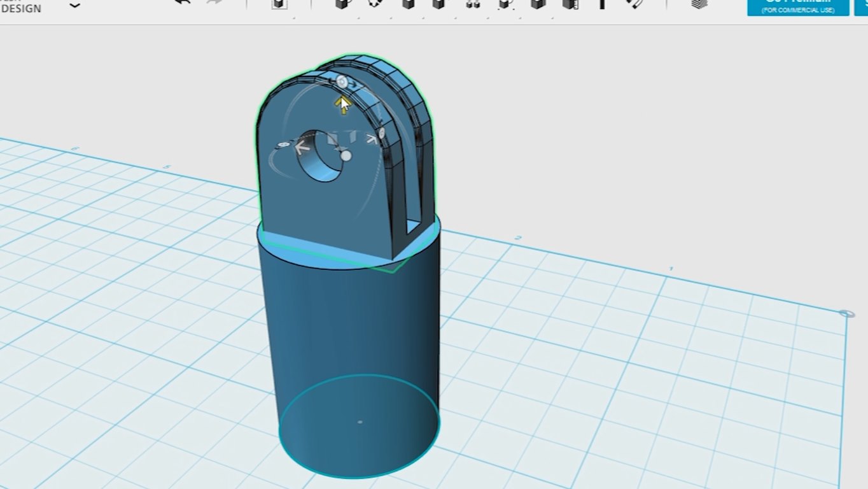Open the Sketch tool menu

pyautogui.click(x=375, y=4)
